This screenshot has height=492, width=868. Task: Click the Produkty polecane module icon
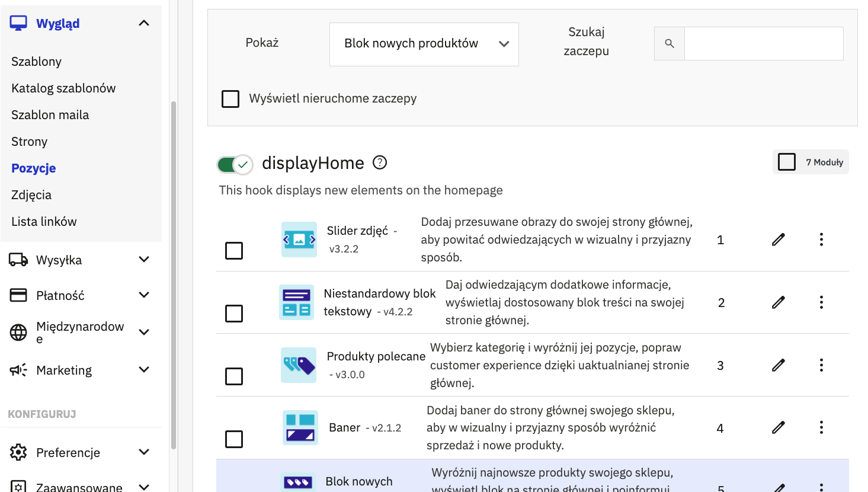pyautogui.click(x=299, y=365)
